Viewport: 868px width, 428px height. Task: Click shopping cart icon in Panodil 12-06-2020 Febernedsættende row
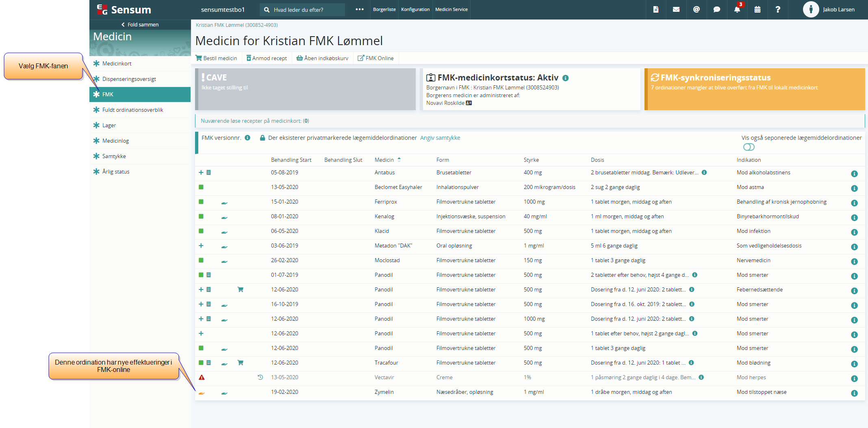point(241,289)
